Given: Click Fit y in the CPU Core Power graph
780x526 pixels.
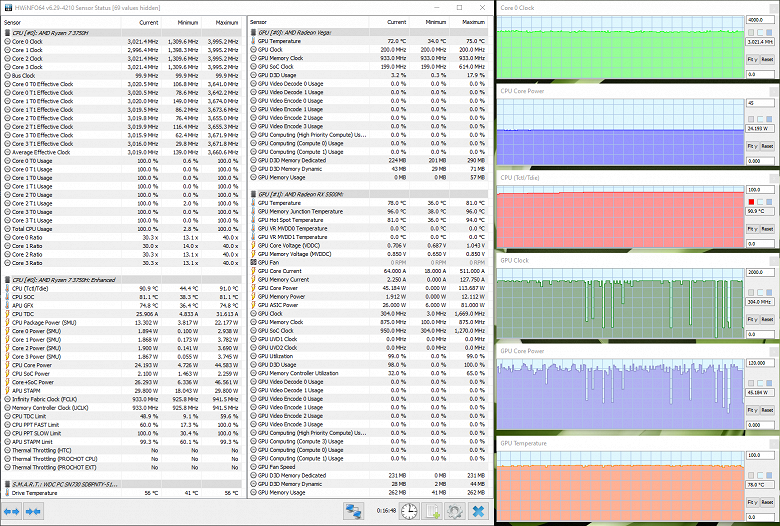Looking at the screenshot, I should tap(752, 146).
